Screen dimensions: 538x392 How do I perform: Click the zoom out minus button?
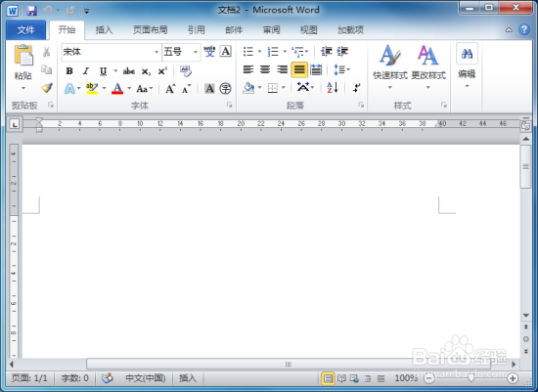428,378
